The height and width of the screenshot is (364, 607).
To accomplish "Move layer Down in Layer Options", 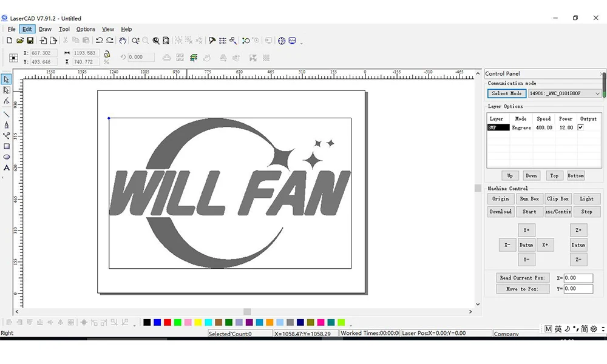I will [x=531, y=175].
